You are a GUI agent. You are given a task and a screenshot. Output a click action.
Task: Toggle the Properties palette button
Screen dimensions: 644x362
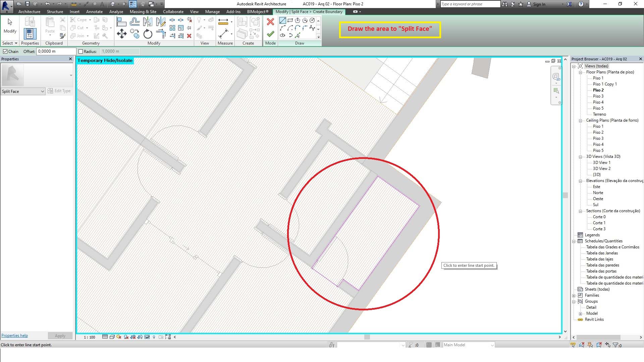click(30, 34)
